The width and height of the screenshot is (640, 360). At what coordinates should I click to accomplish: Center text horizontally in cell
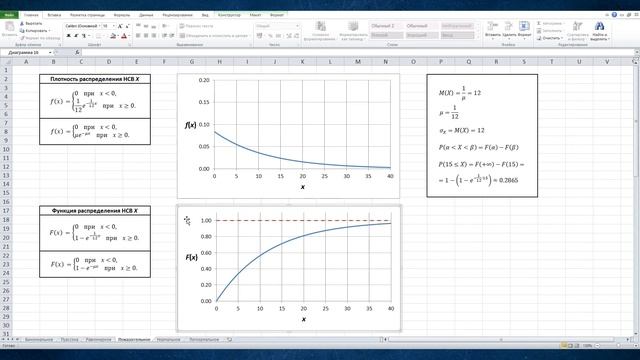click(146, 36)
